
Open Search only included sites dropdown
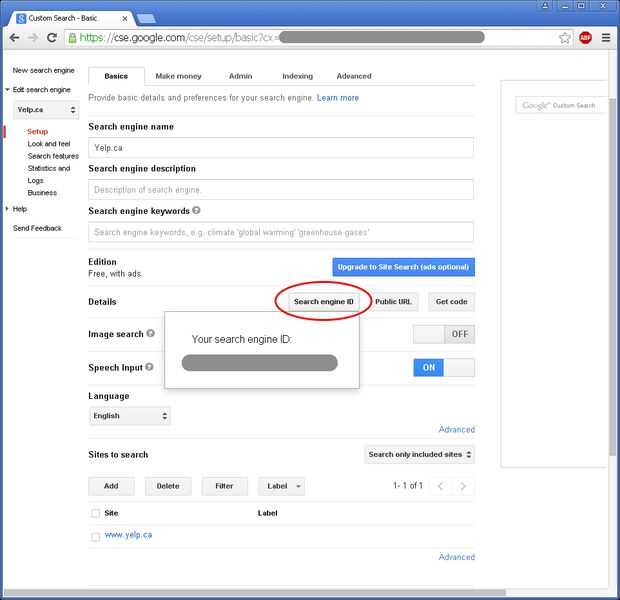(x=420, y=454)
